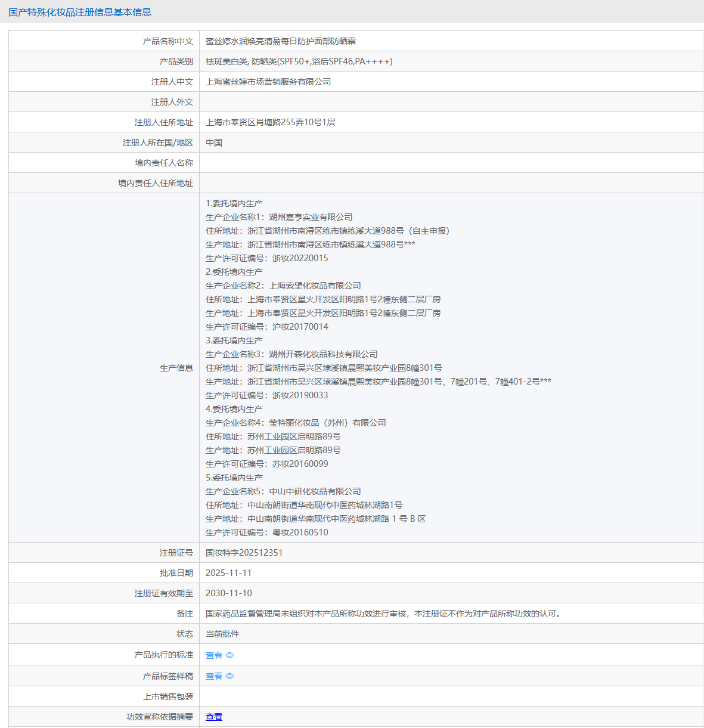
Task: Click production address 中山南朗街道华南现代中医药城林湖路 1 号 B 区
Action: [337, 519]
